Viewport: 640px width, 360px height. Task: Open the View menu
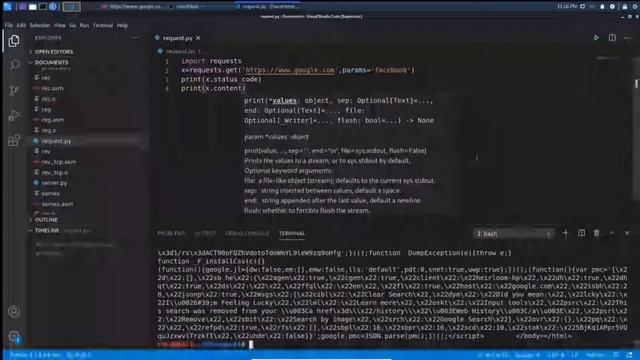60,25
